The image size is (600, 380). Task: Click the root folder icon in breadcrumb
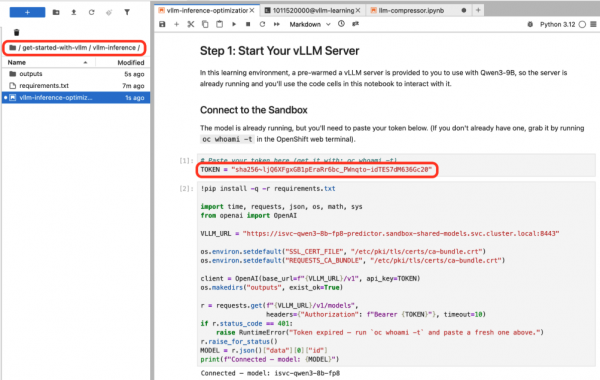pos(13,47)
